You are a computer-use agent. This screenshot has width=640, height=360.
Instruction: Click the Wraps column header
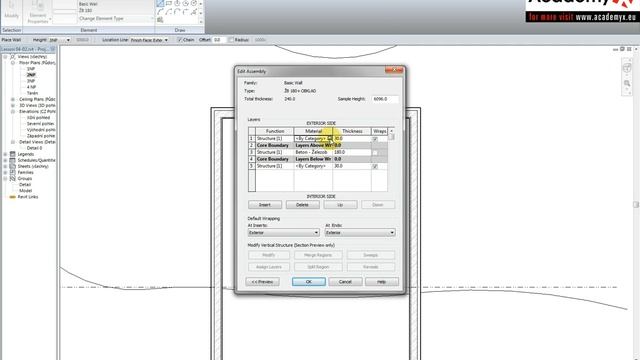pos(380,131)
